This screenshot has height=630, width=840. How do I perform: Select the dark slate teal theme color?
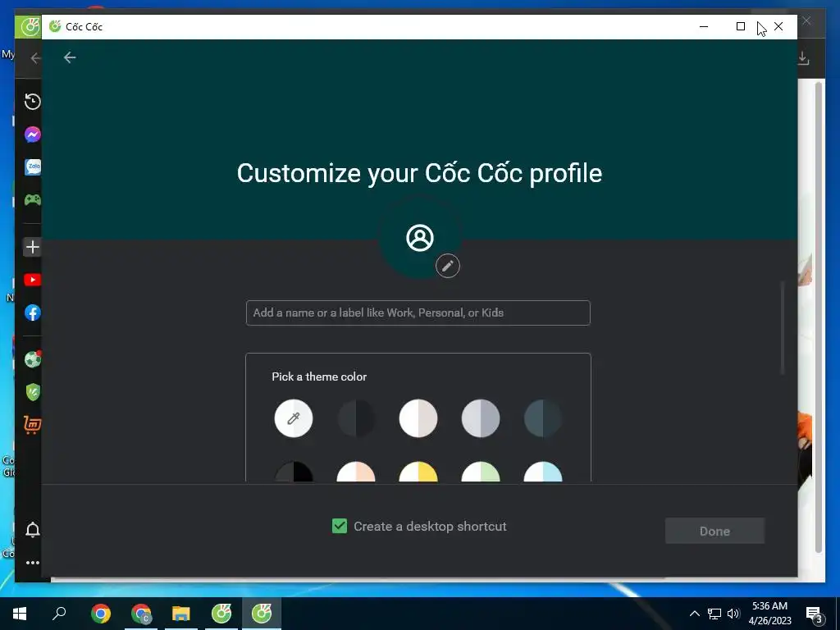[543, 418]
